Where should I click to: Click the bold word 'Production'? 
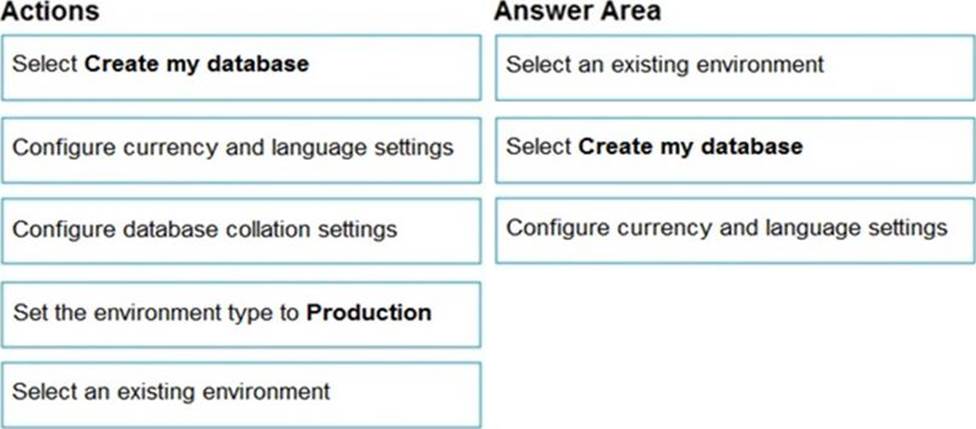tap(369, 312)
